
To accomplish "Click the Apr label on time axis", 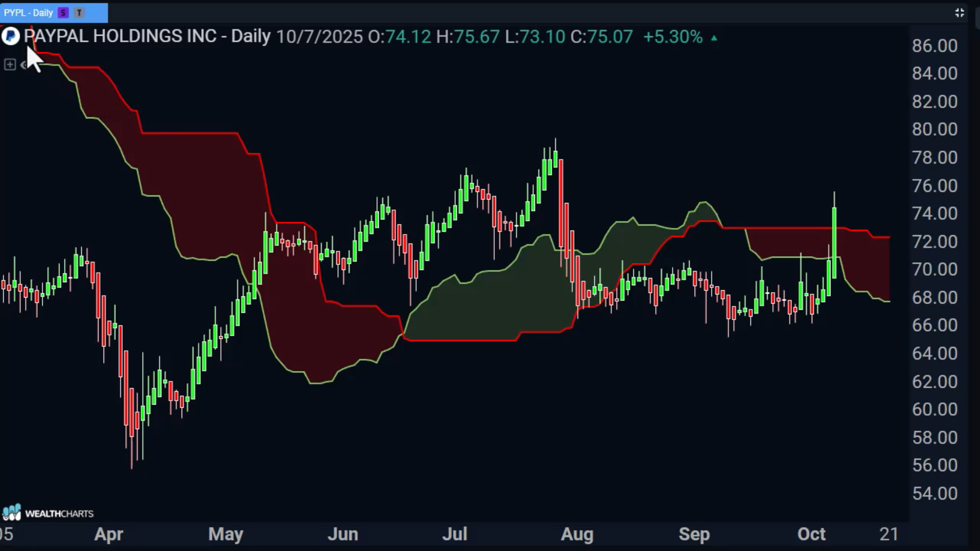I will coord(109,534).
